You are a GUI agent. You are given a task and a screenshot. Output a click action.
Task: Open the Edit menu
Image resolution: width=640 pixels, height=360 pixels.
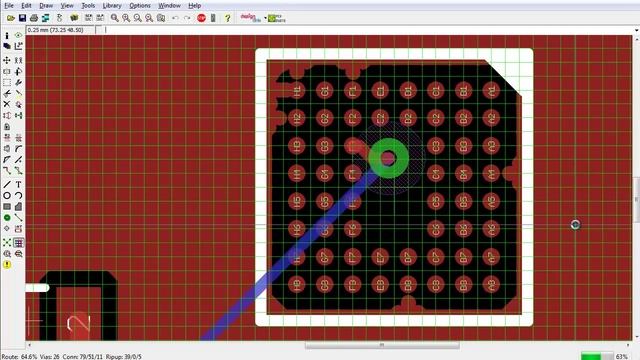26,5
